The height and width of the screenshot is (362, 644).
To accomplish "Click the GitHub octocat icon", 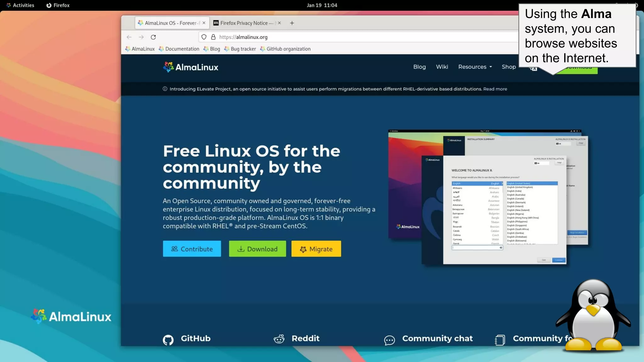I will pyautogui.click(x=168, y=340).
